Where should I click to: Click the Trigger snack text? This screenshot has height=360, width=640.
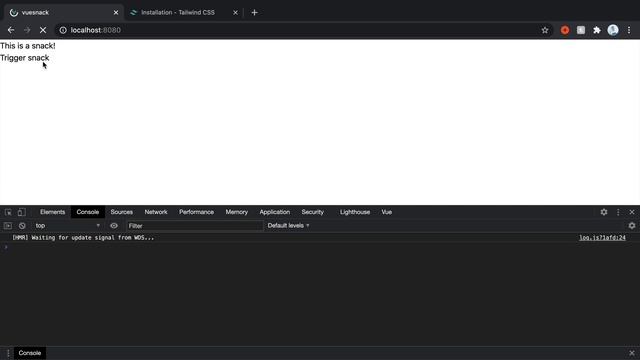(x=24, y=58)
